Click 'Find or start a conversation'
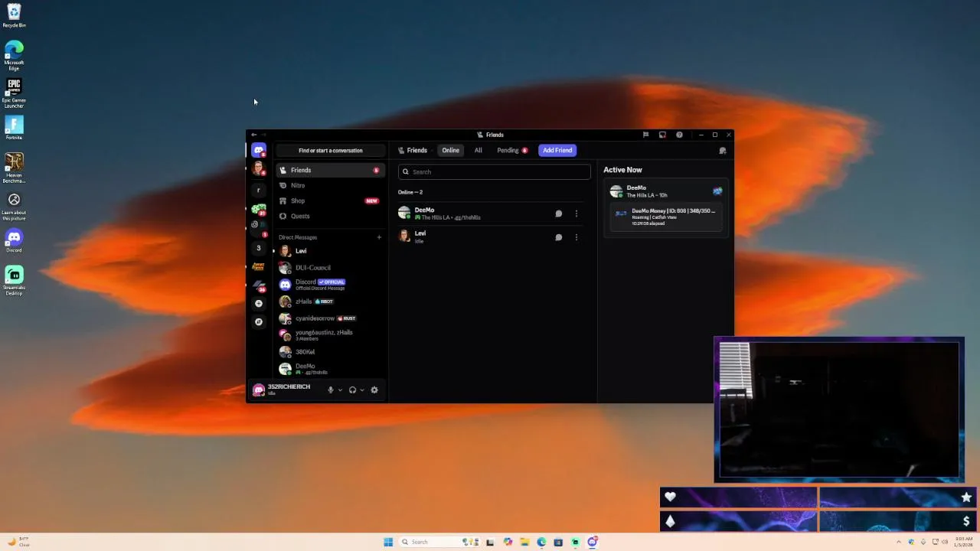 331,151
